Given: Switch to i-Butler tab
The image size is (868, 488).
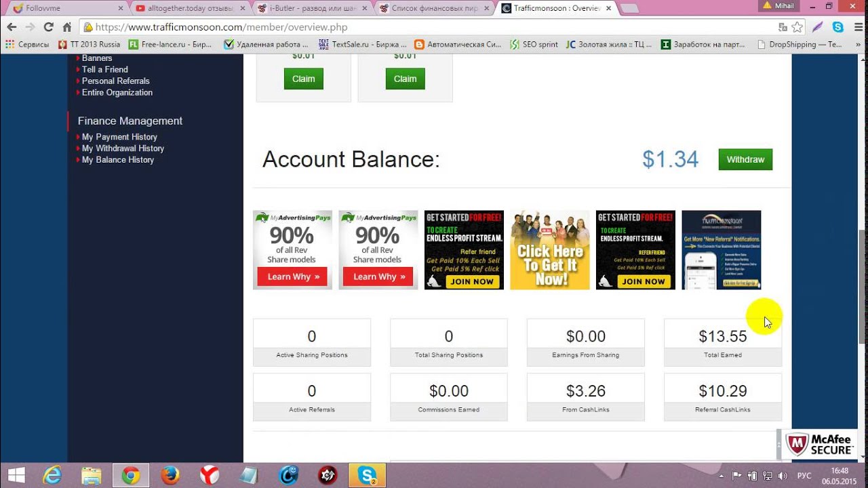Looking at the screenshot, I should [312, 9].
